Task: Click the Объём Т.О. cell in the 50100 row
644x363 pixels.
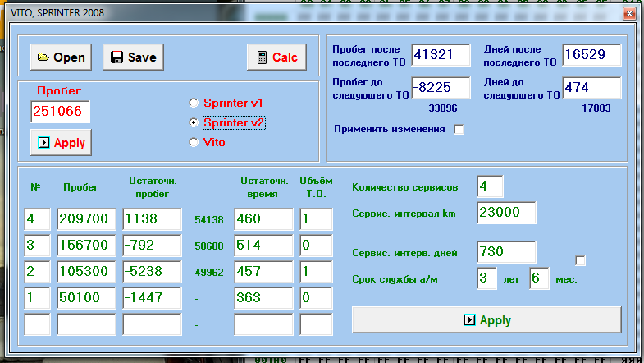Action: coord(316,298)
